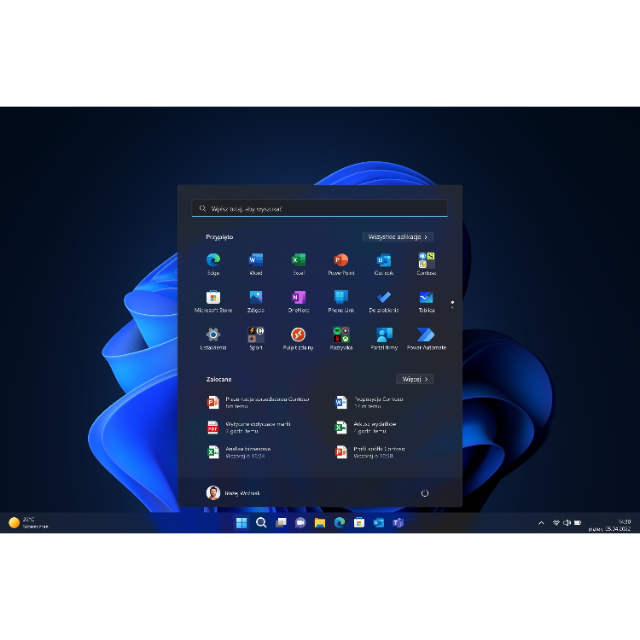The image size is (640, 640).
Task: Click the Start menu search field
Action: tap(320, 209)
